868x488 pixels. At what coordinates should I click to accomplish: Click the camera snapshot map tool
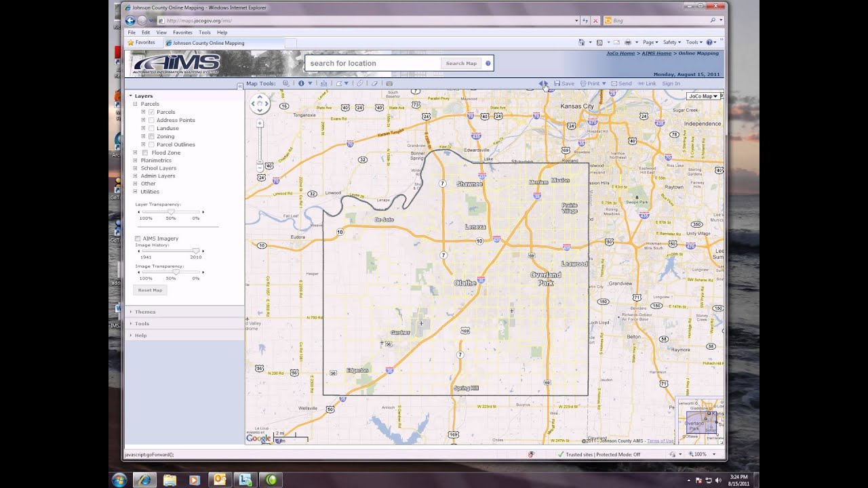coord(389,83)
